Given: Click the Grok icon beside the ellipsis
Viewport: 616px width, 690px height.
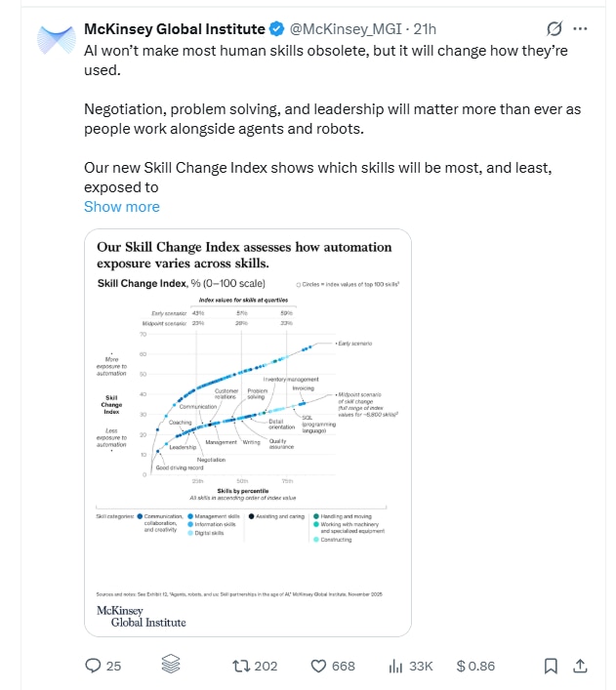Looking at the screenshot, I should 555,28.
